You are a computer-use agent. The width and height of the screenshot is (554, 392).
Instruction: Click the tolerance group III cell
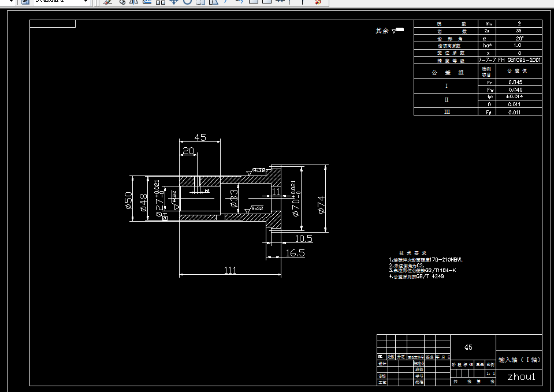point(446,111)
